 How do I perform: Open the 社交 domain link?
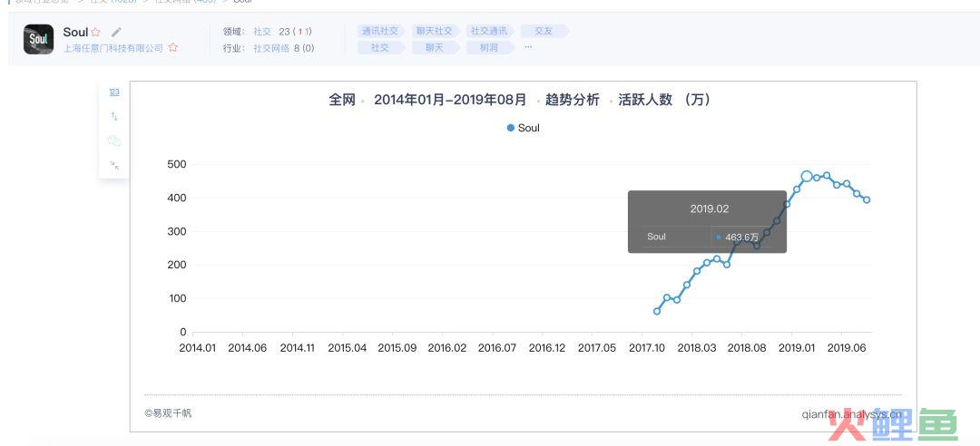pos(262,31)
